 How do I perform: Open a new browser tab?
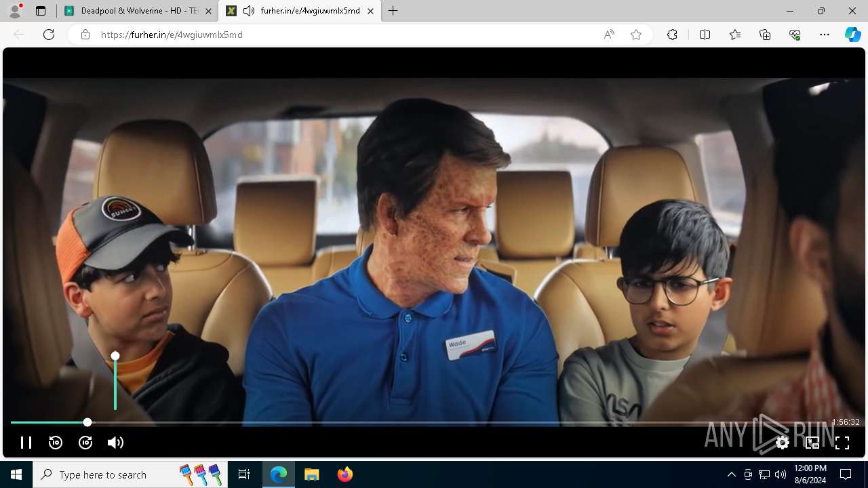click(x=393, y=11)
